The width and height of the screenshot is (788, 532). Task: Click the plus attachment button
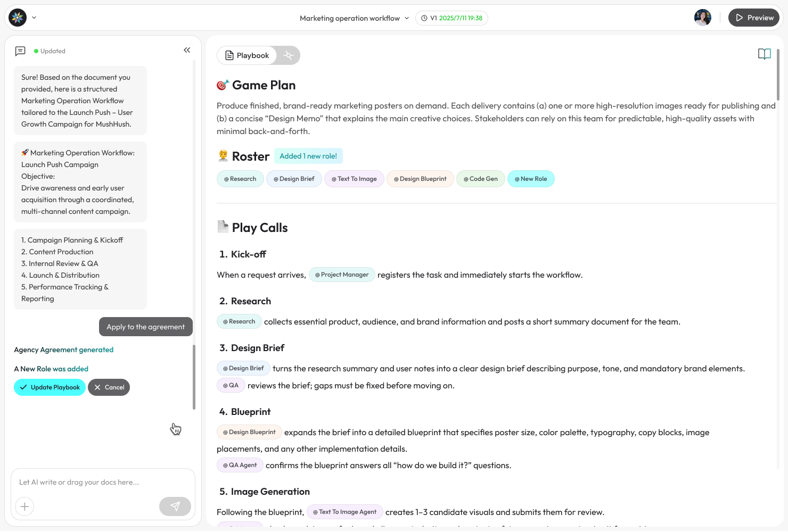pyautogui.click(x=24, y=506)
